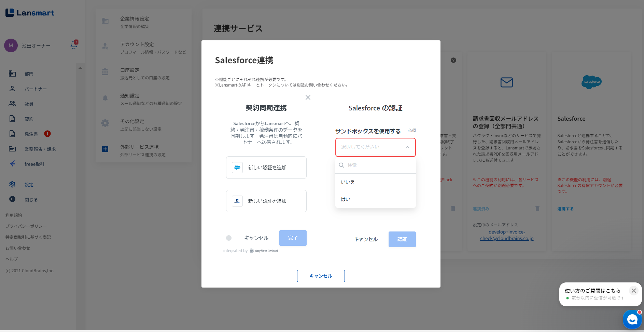Click the trash icon beside 連携済み
This screenshot has width=644, height=332.
click(537, 209)
